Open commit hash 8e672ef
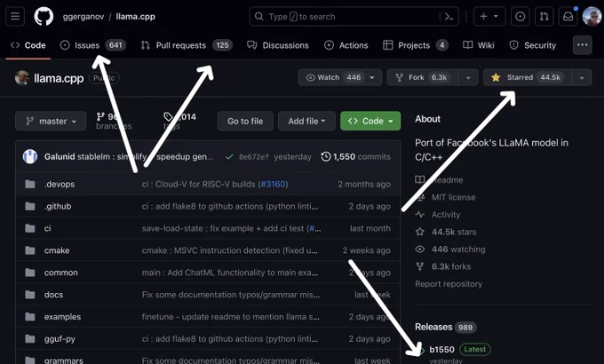This screenshot has height=364, width=604. [x=254, y=157]
